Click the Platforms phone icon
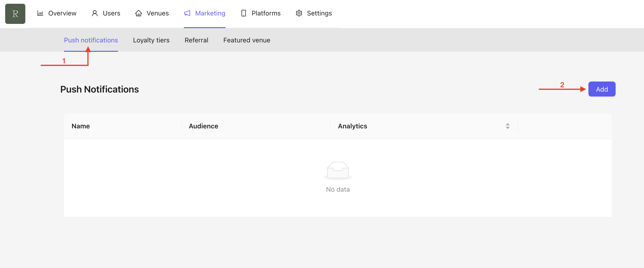644x268 pixels. click(243, 13)
